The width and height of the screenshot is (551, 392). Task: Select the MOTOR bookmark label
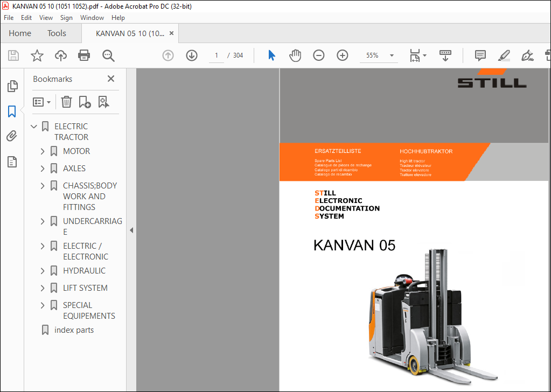pyautogui.click(x=76, y=151)
